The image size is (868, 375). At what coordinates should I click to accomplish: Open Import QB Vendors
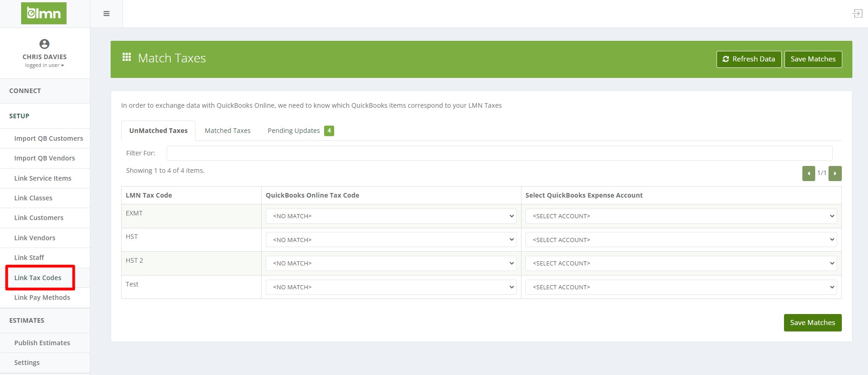(x=45, y=158)
